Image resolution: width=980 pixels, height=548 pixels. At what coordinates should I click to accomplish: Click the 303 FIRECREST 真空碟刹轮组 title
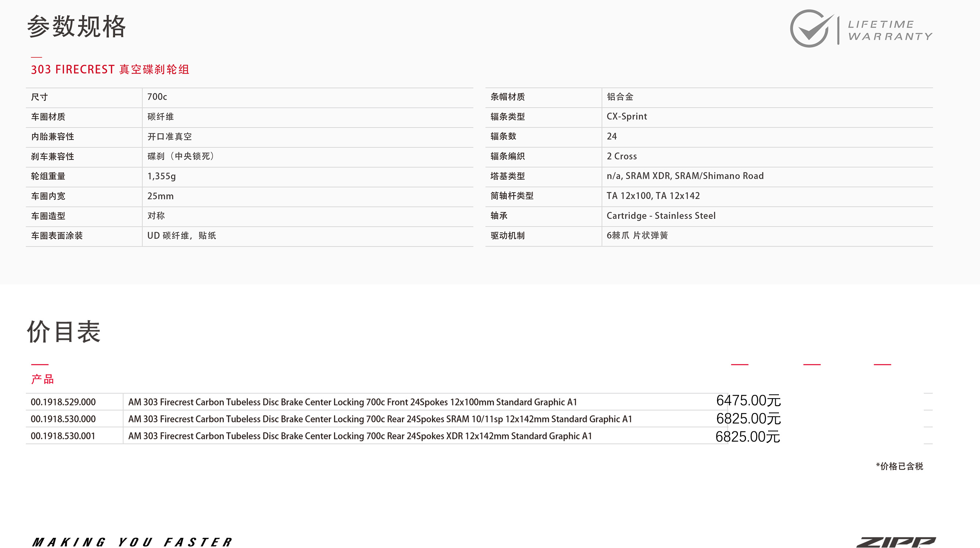point(110,69)
